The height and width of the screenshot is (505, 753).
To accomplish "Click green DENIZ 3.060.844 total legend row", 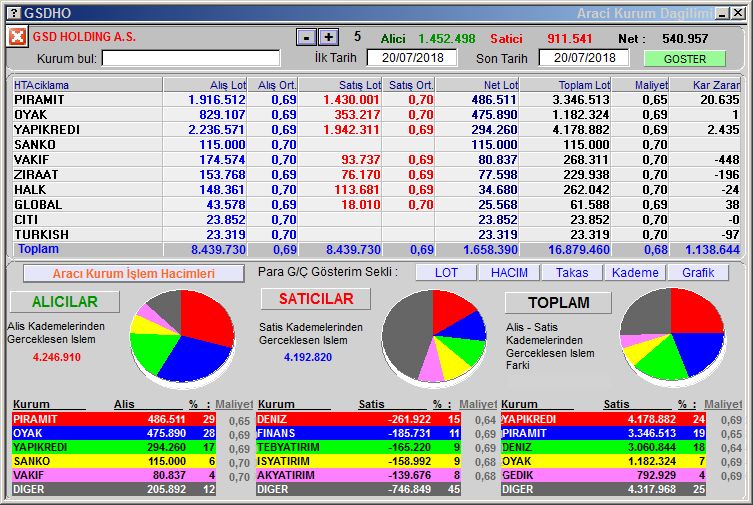I will pos(603,447).
